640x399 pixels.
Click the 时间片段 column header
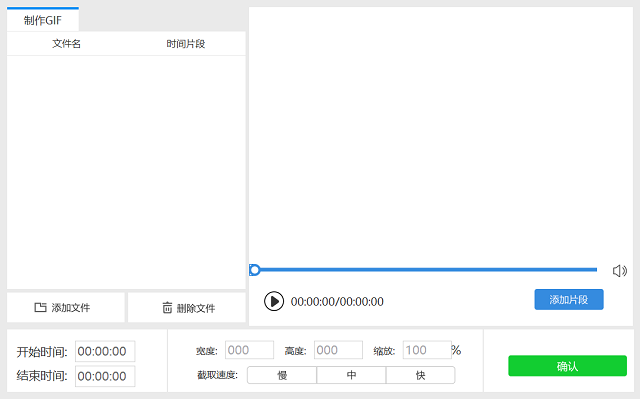click(186, 44)
